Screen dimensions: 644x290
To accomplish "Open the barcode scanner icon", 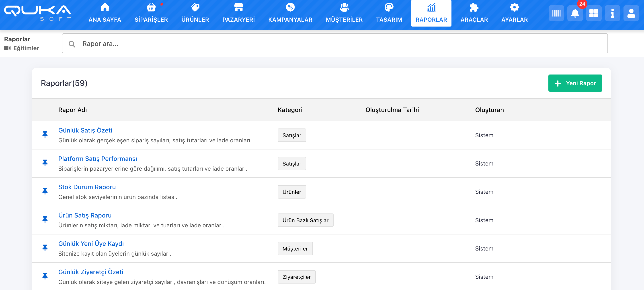I will coord(556,13).
